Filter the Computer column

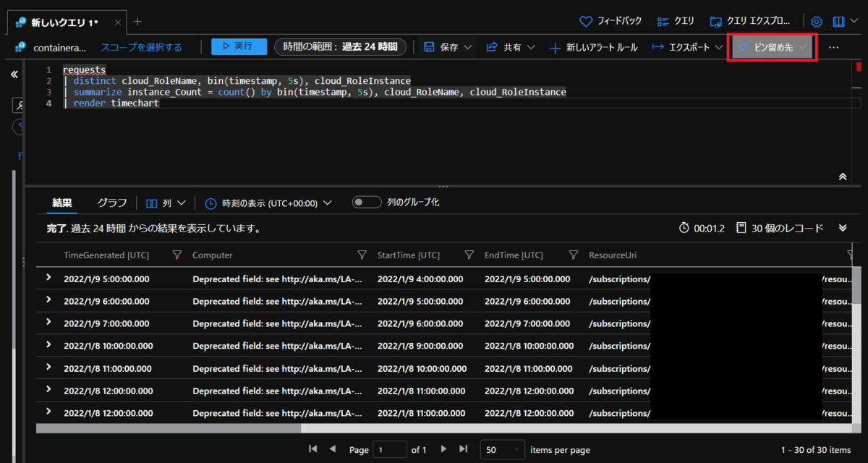pyautogui.click(x=362, y=255)
